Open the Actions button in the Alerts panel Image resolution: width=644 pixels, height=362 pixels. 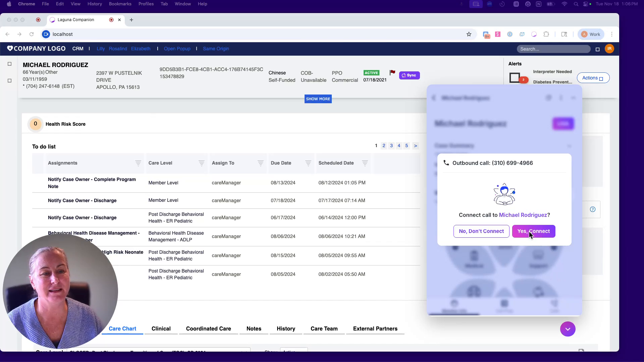[x=593, y=77]
